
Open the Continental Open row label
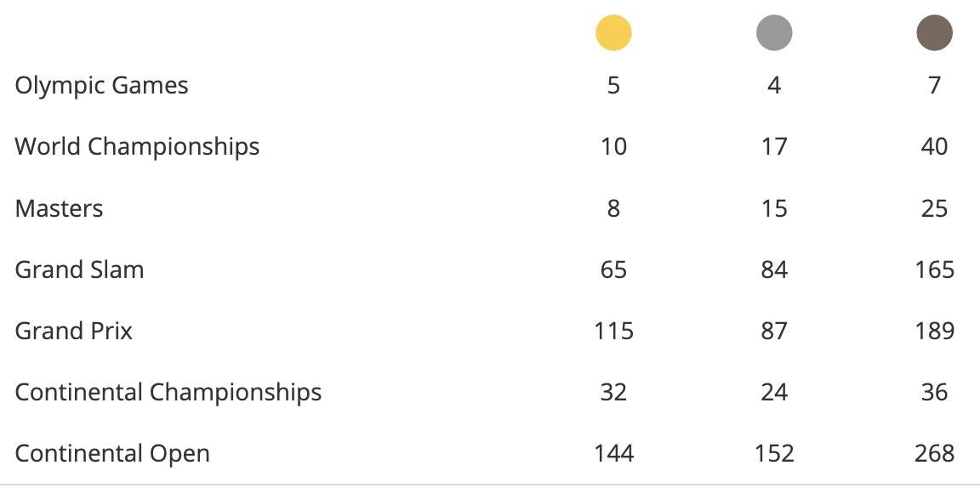click(112, 454)
